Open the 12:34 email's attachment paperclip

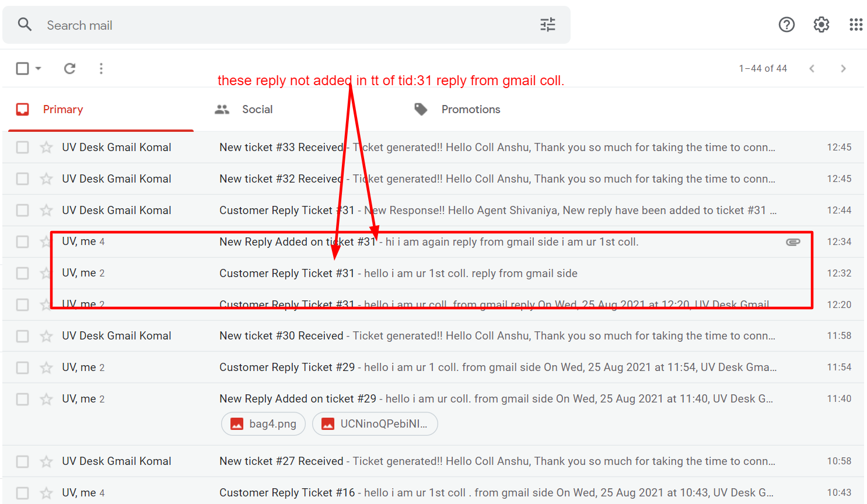(793, 242)
